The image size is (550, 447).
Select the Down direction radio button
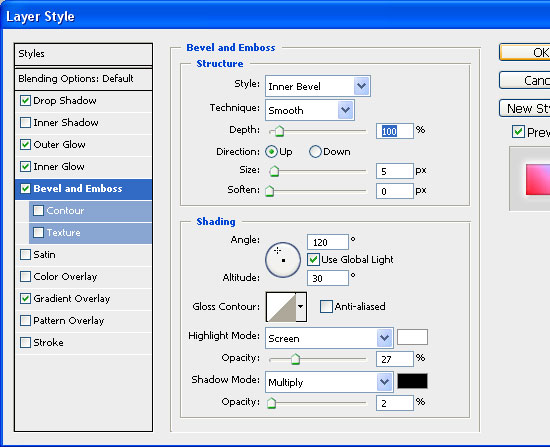pyautogui.click(x=315, y=152)
